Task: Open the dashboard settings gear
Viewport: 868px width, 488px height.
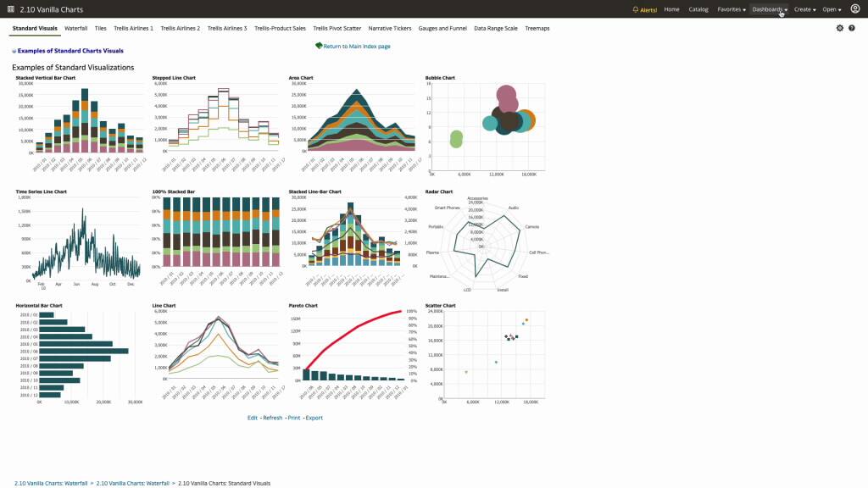Action: point(837,27)
